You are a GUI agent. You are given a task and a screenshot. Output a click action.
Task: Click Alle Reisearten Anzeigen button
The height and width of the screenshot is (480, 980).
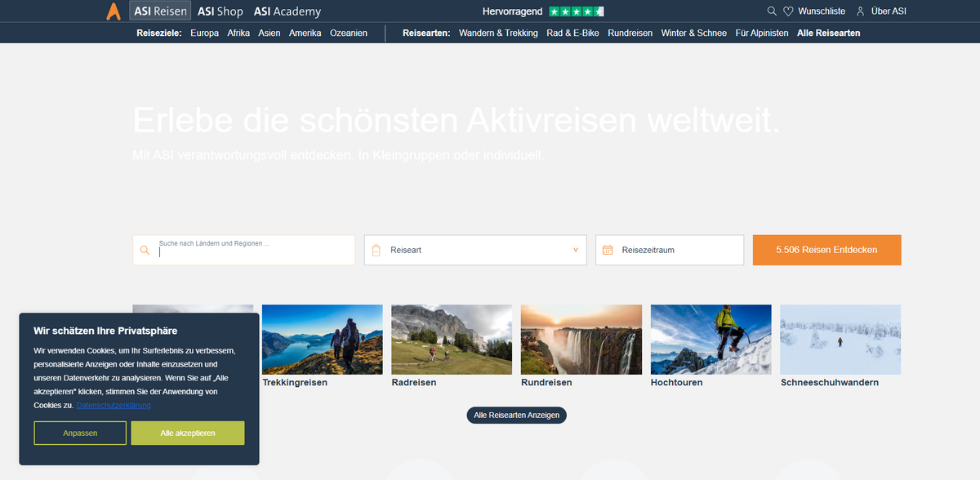coord(516,415)
